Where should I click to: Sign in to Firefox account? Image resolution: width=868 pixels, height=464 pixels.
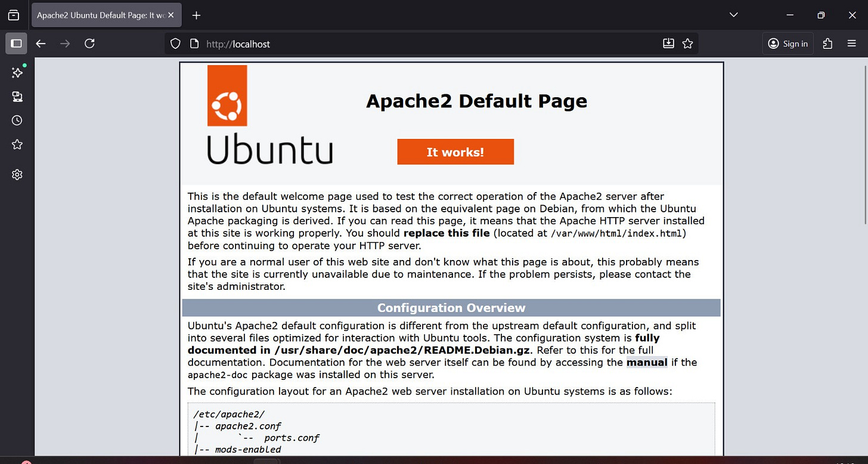point(788,44)
